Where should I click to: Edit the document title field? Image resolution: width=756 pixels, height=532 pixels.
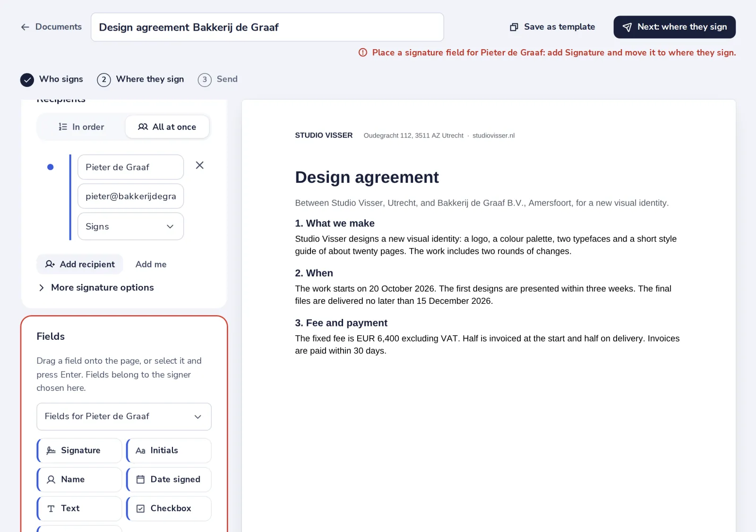[x=267, y=27]
